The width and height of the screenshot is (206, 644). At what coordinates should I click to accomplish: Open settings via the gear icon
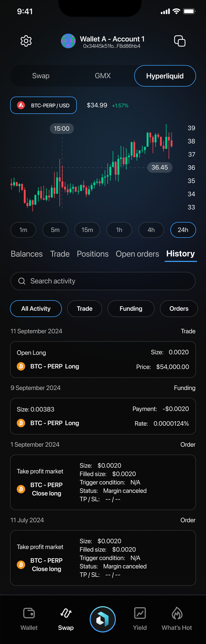[x=26, y=41]
